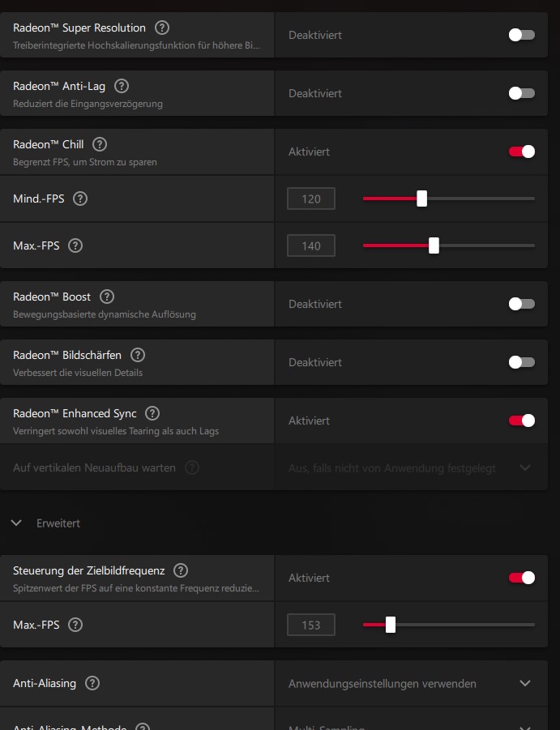Enable Radeon Boost toggle

(521, 304)
